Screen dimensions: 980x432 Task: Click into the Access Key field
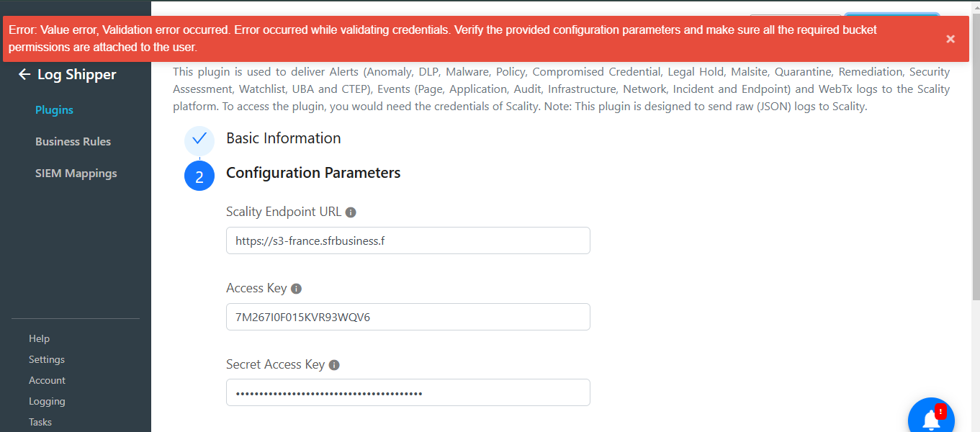click(x=408, y=317)
